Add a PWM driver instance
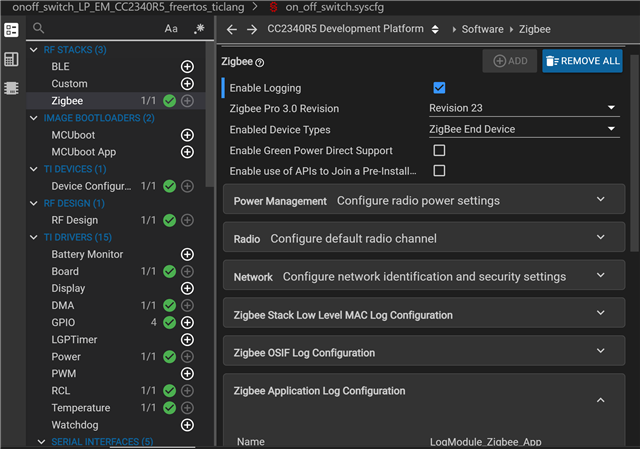This screenshot has height=449, width=640. [x=187, y=373]
